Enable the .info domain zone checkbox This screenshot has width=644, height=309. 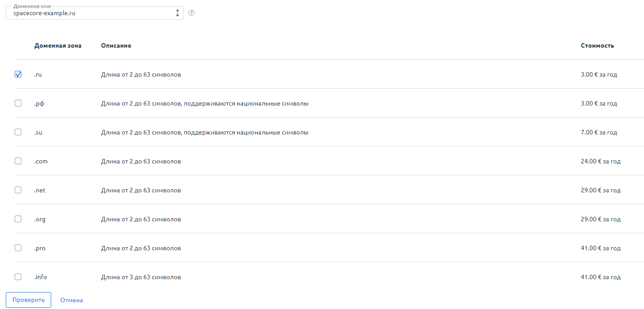18,277
